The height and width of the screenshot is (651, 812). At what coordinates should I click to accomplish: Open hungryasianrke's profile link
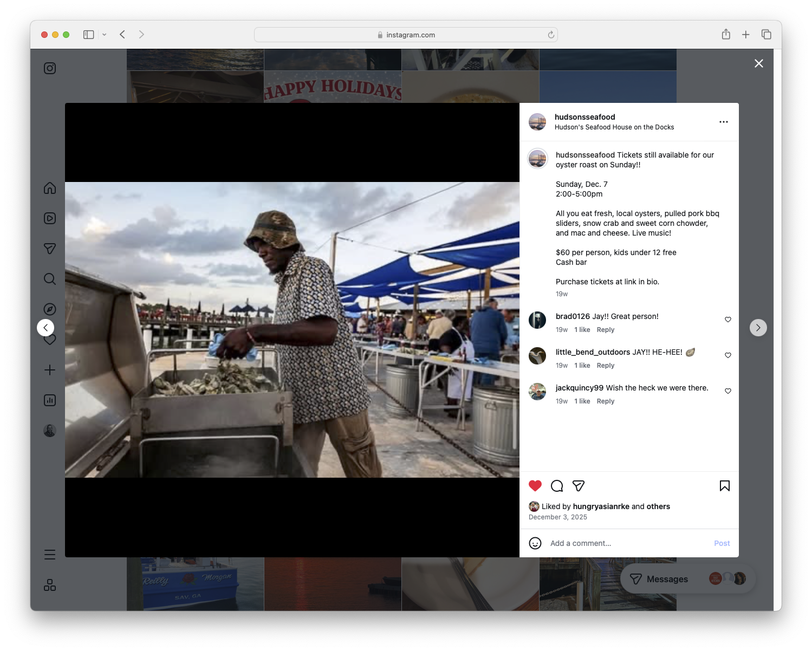click(601, 506)
